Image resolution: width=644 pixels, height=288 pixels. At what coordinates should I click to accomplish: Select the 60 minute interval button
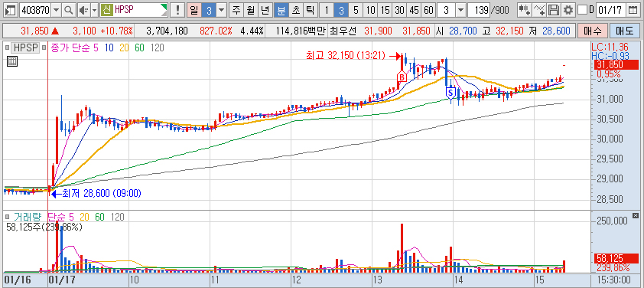tap(428, 10)
